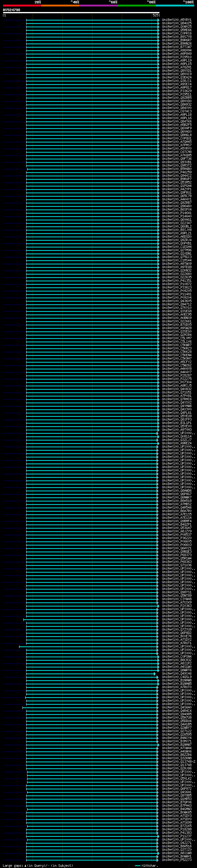The height and width of the screenshot is (868, 197).
Task: Click the green ~80% identity legend segment
Action: click(x=137, y=6)
